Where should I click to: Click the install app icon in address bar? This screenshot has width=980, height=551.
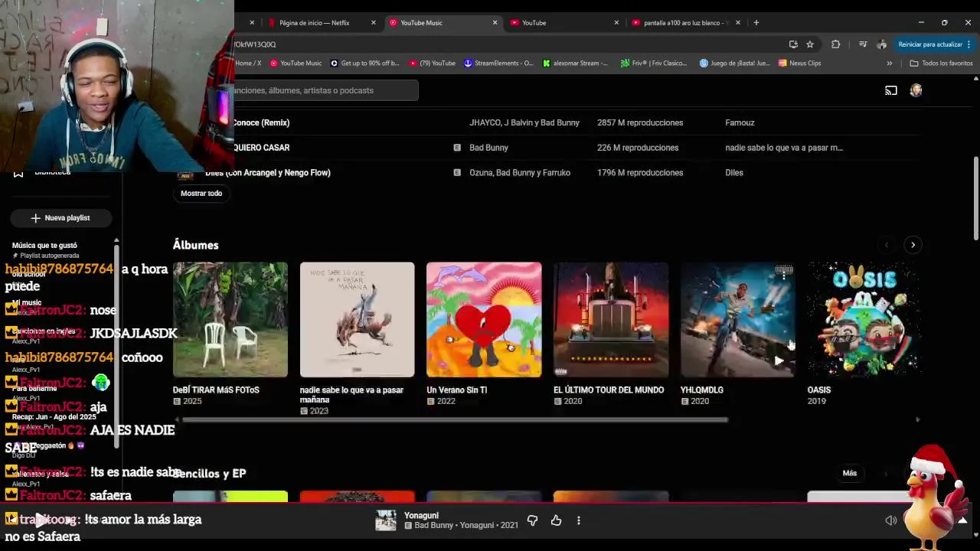point(793,44)
